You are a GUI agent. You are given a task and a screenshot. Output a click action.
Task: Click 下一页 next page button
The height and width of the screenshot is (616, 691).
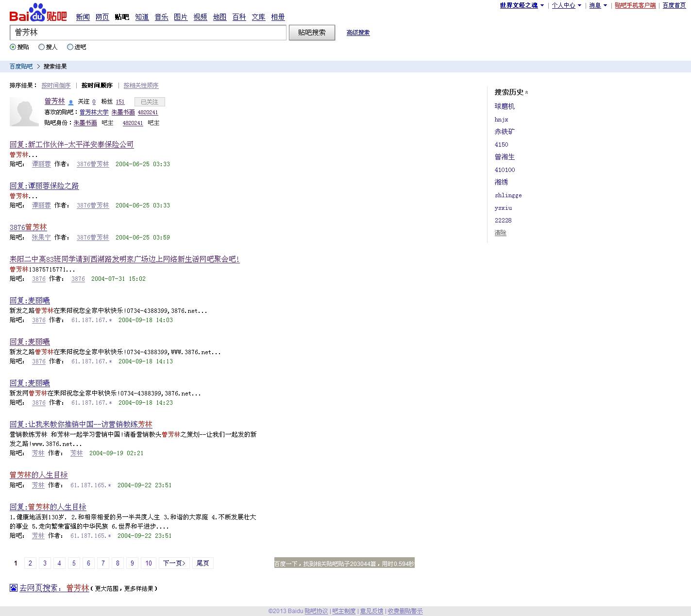tap(174, 563)
